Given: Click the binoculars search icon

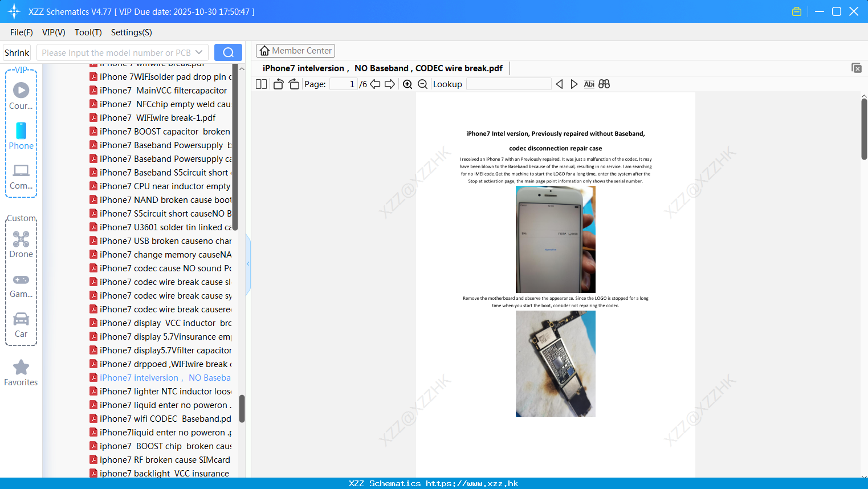Looking at the screenshot, I should [604, 84].
